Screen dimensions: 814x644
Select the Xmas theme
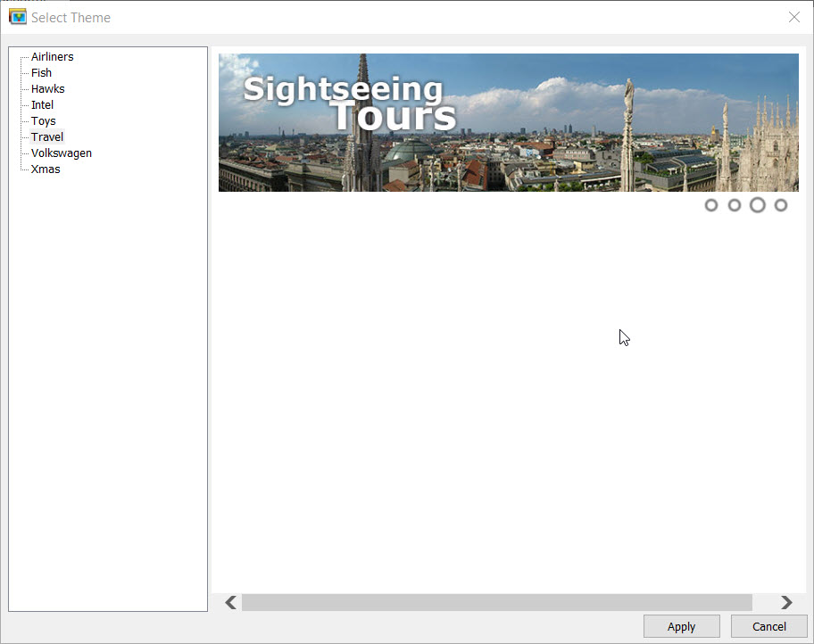pyautogui.click(x=46, y=169)
